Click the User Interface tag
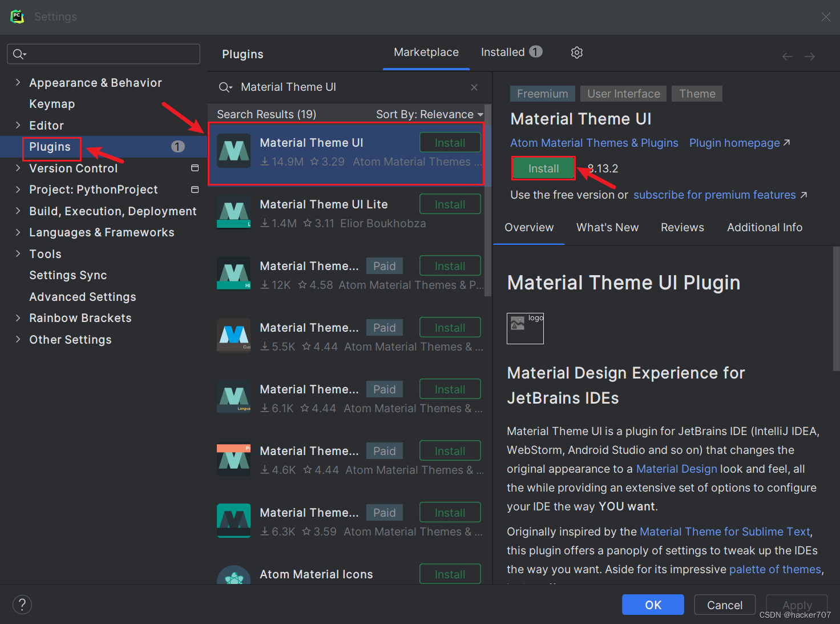The image size is (840, 624). coord(623,94)
